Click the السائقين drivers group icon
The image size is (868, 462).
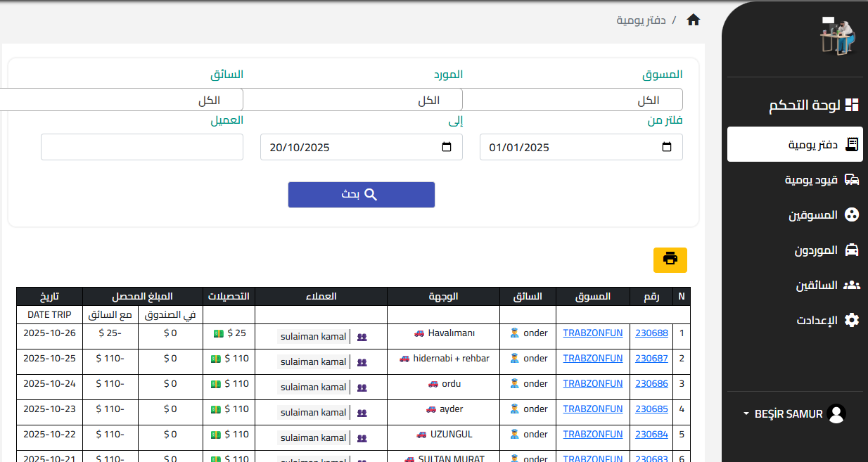pyautogui.click(x=852, y=285)
